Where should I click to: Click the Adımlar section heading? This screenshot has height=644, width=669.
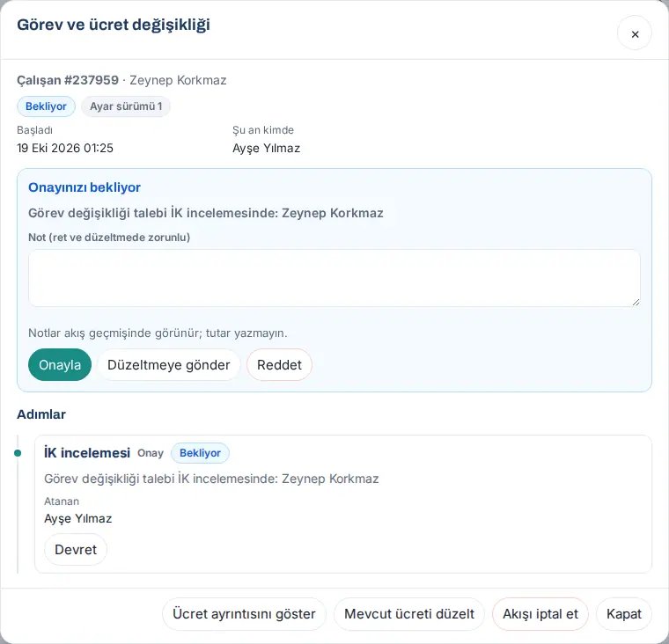click(41, 414)
